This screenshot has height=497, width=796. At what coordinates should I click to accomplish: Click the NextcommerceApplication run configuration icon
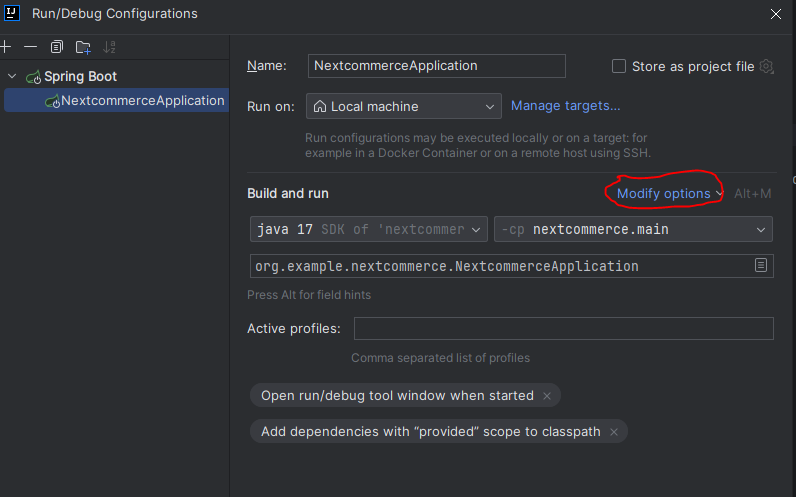[x=52, y=102]
